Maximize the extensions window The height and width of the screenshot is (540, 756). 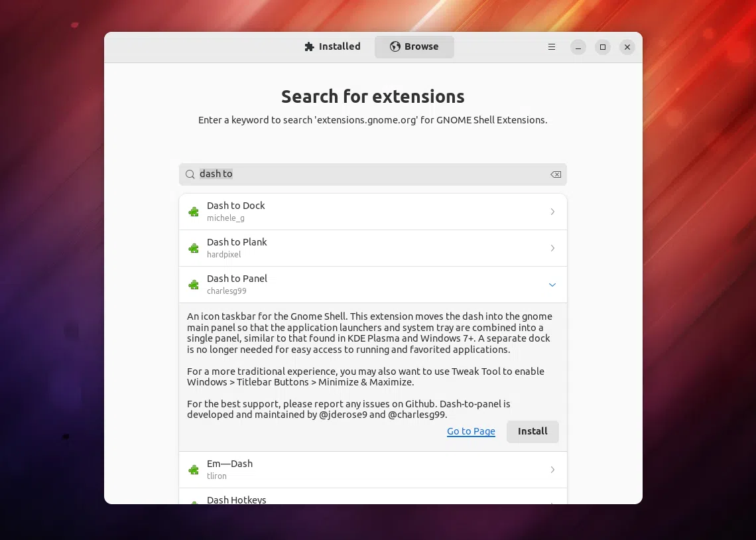pyautogui.click(x=603, y=46)
